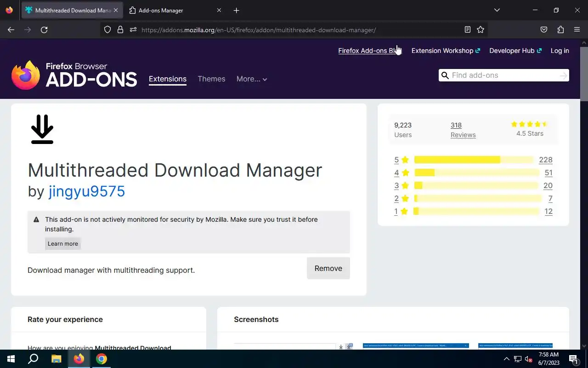Click the Find add-ons search field
The height and width of the screenshot is (368, 588).
[x=504, y=75]
